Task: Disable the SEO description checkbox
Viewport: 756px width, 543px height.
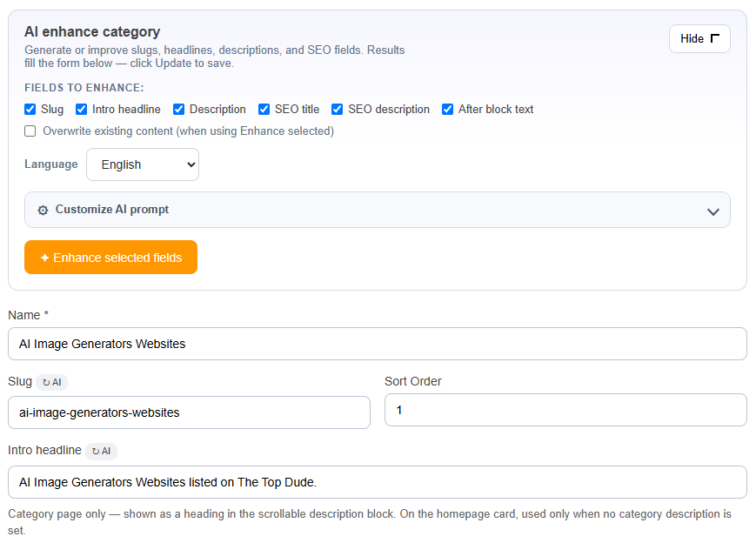Action: [x=337, y=110]
